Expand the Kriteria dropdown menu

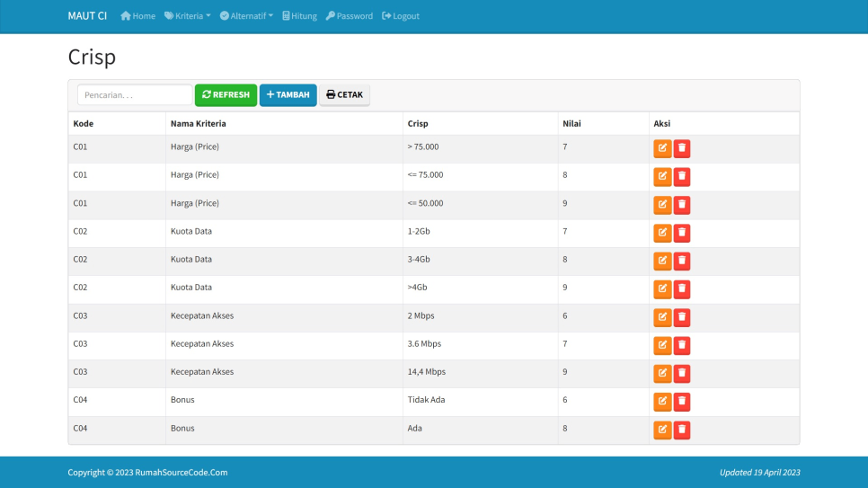pyautogui.click(x=187, y=16)
